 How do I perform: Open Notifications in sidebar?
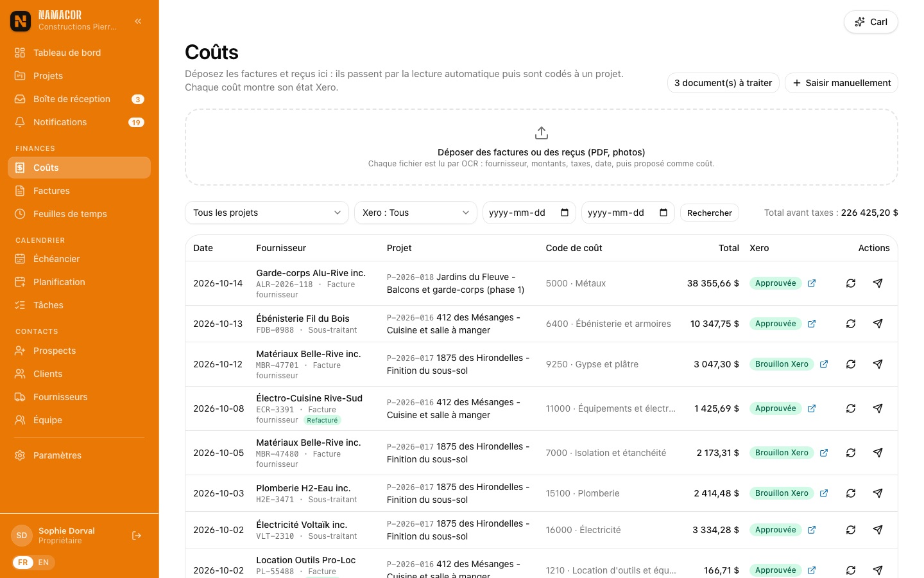point(79,122)
